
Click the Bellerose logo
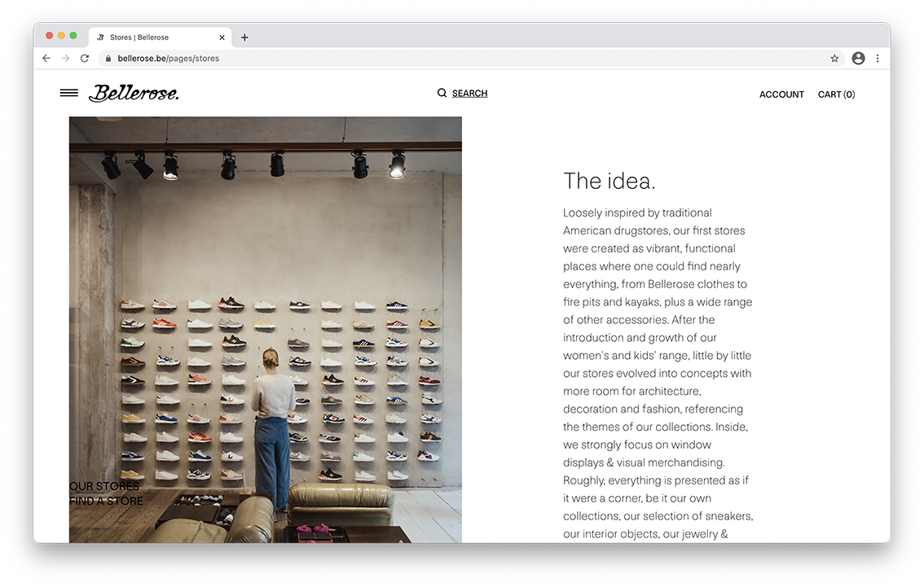pos(134,94)
